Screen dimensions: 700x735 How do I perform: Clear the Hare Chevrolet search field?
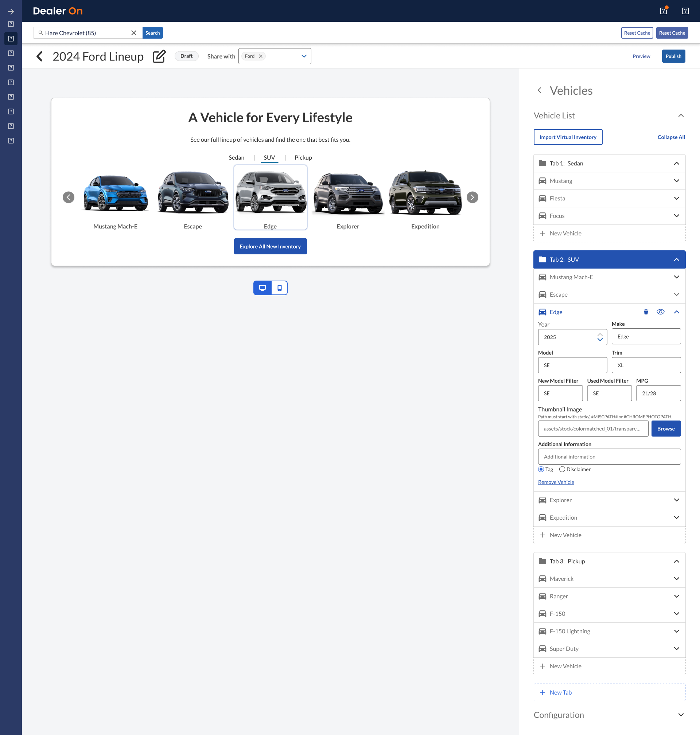133,33
